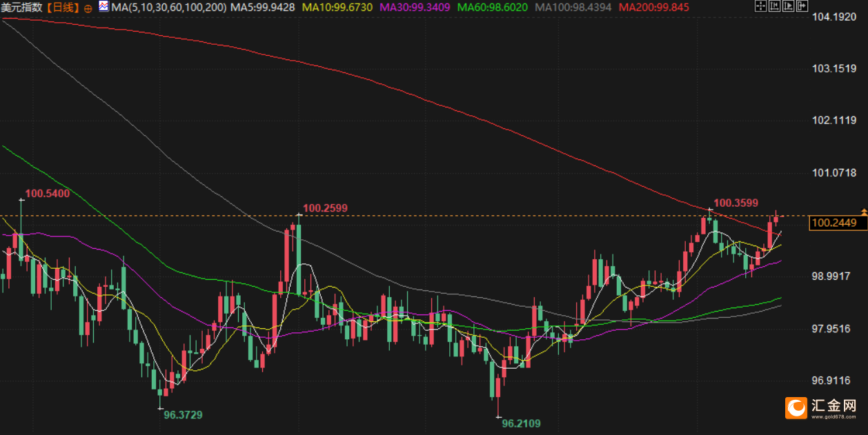
Task: Click the 101.0718 price axis label
Action: pyautogui.click(x=835, y=172)
